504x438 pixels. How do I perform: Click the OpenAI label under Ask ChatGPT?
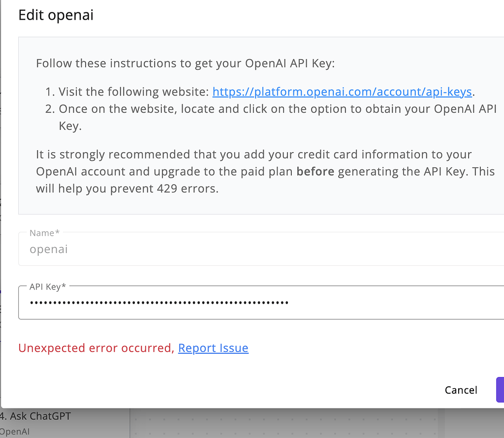coord(15,432)
